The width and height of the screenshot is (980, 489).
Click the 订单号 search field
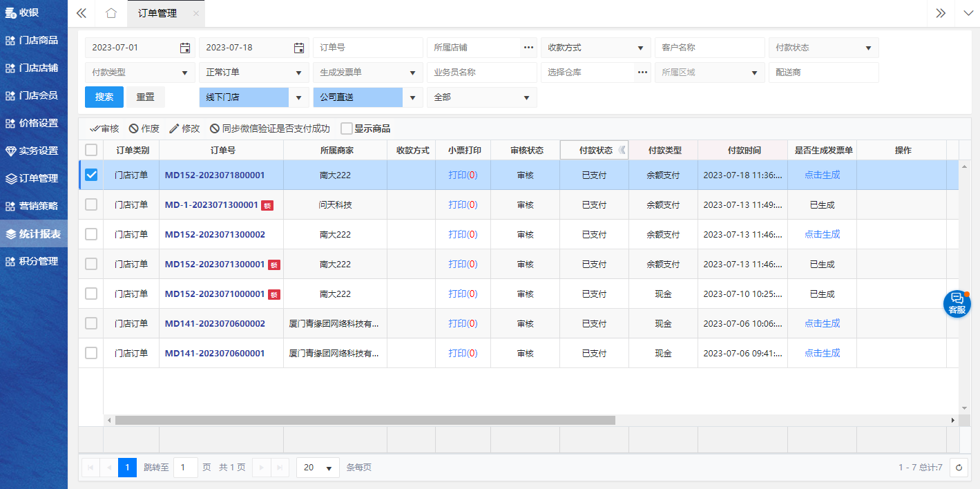coord(368,48)
